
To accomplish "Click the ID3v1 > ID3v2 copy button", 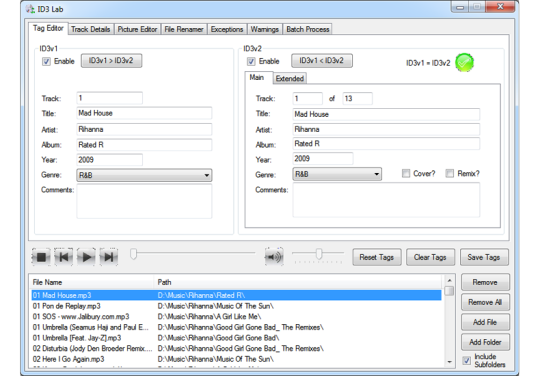I will tap(111, 61).
